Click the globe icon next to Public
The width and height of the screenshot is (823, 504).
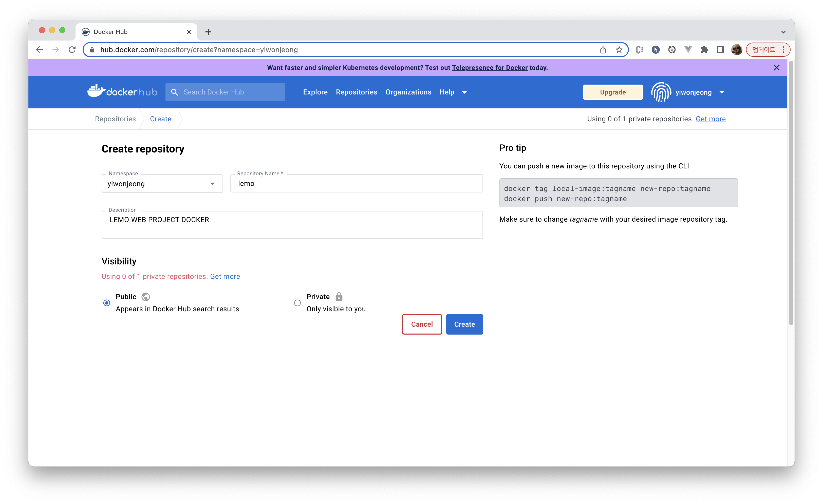146,297
